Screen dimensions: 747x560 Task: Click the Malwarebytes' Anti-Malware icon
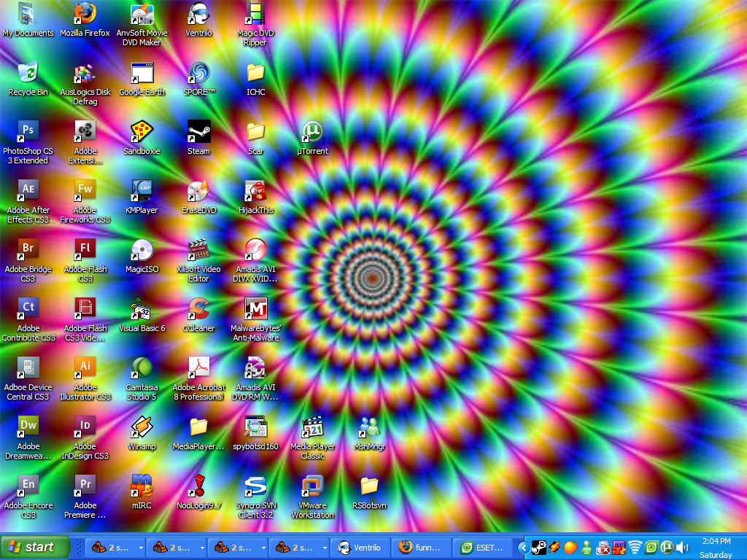coord(255,309)
